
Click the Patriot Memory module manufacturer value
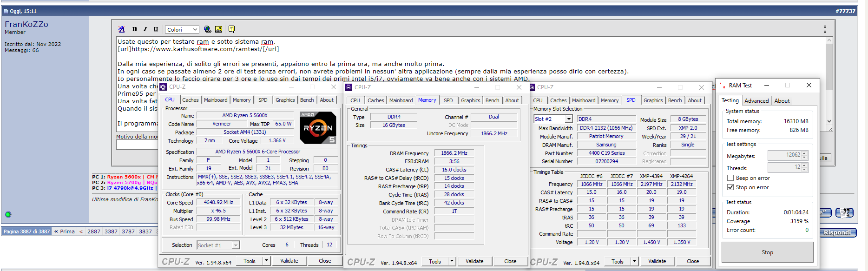(606, 136)
